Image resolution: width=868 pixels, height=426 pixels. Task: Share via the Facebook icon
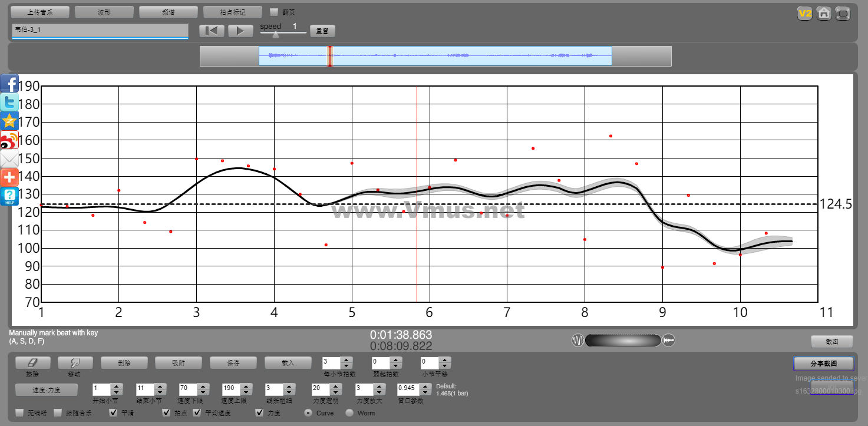pos(9,84)
